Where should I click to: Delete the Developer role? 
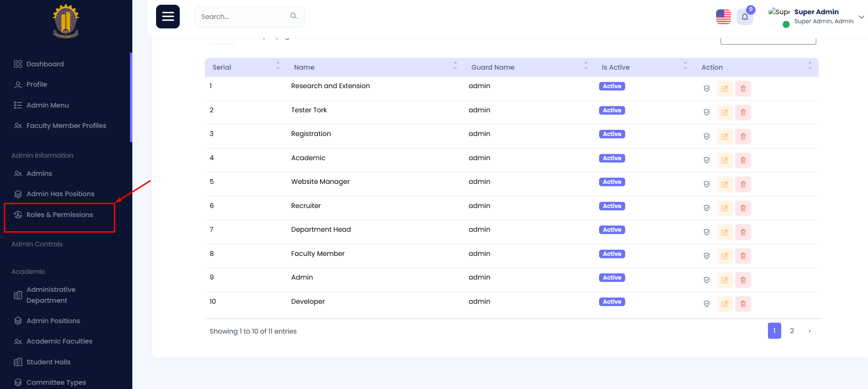743,304
